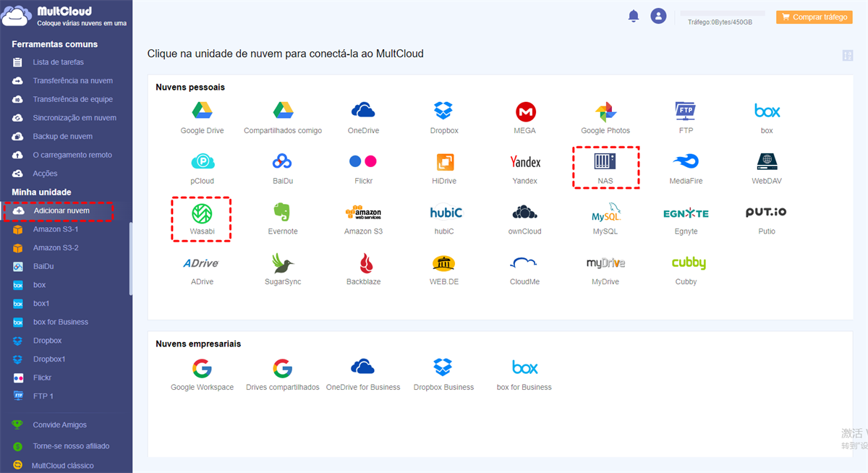
Task: Pick the SugarSync icon
Action: tap(283, 263)
